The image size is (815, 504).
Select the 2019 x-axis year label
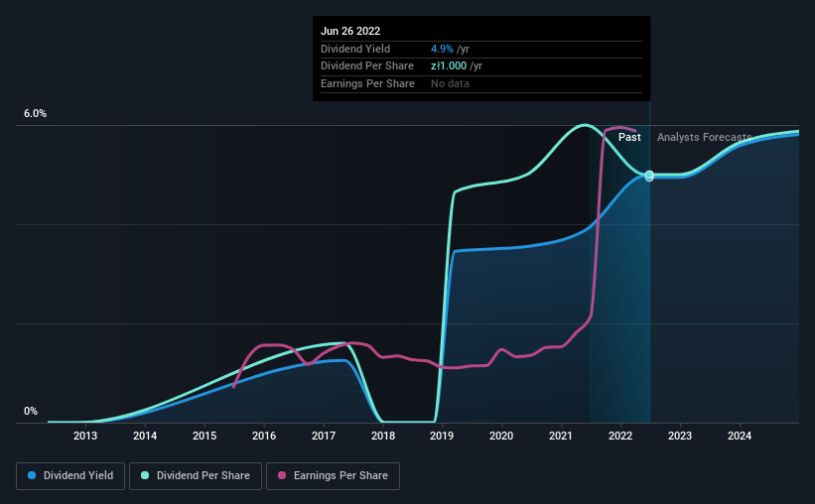tap(442, 436)
